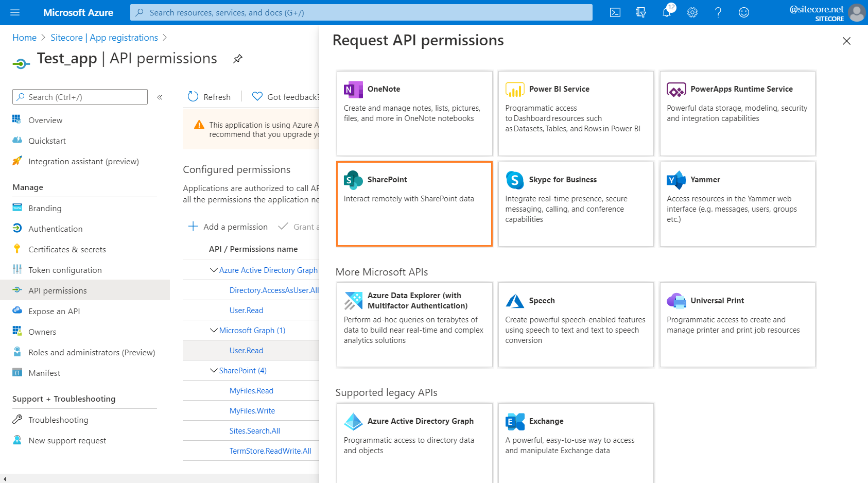This screenshot has width=868, height=483.
Task: Pin the API permissions page
Action: click(237, 58)
